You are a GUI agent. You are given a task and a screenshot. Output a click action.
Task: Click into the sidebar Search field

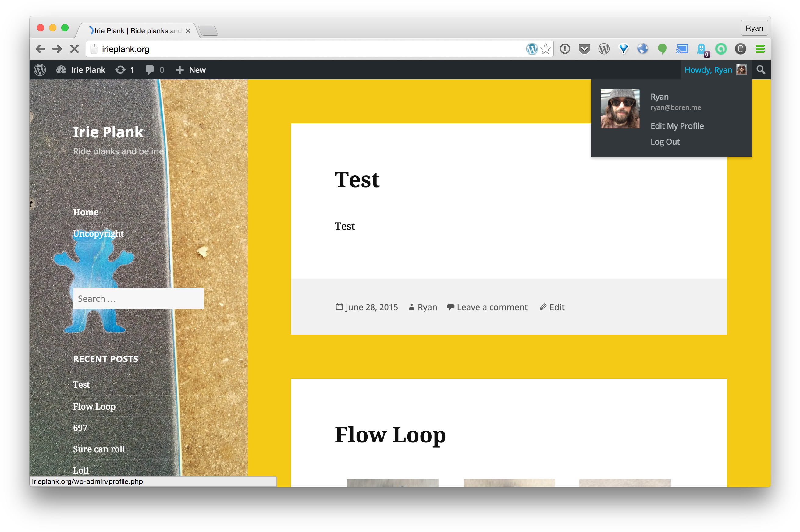(x=138, y=298)
